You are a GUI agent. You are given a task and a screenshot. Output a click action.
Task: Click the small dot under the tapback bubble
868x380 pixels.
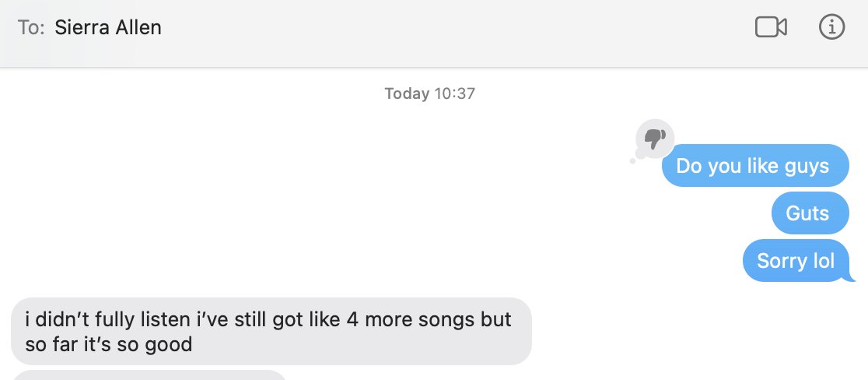coord(633,161)
